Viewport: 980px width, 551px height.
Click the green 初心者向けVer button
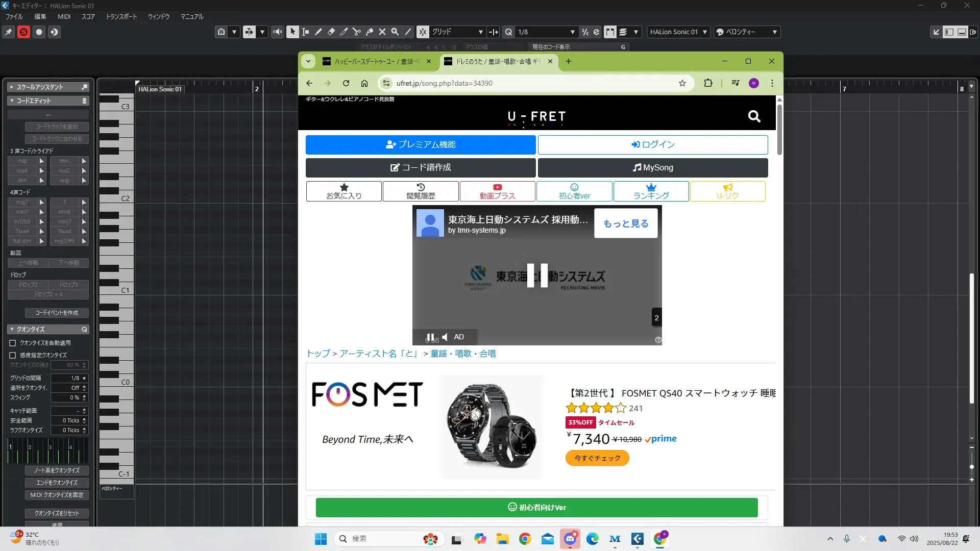point(536,507)
